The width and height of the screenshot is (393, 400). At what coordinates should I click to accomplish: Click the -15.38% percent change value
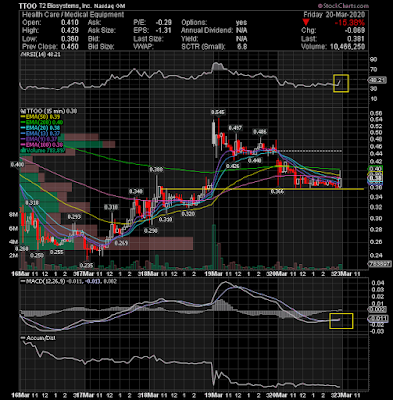pos(350,23)
